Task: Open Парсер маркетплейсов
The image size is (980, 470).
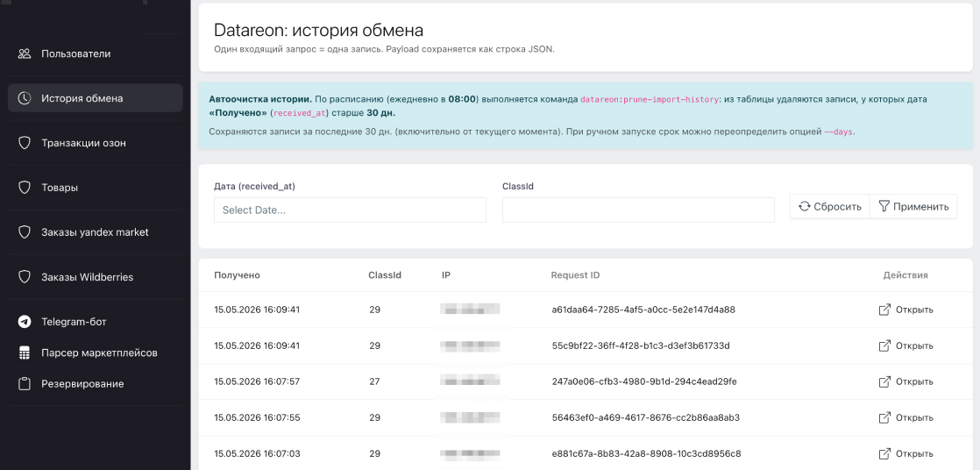Action: tap(95, 352)
